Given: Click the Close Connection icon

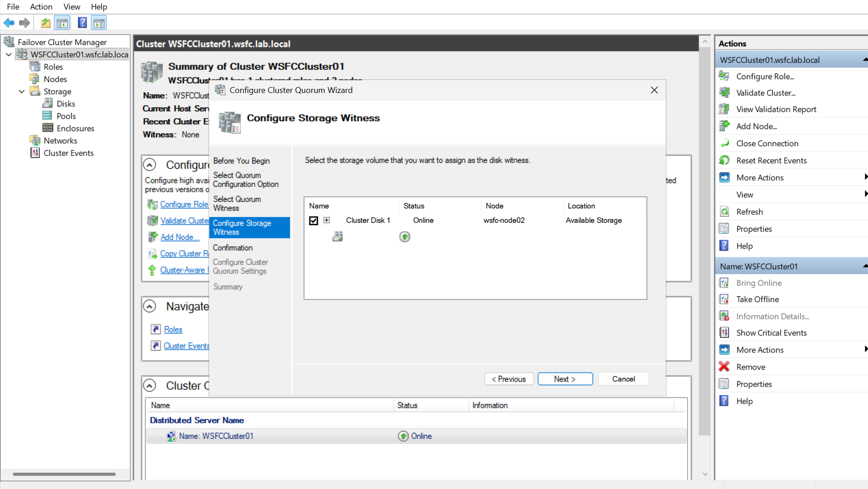Looking at the screenshot, I should [x=724, y=143].
